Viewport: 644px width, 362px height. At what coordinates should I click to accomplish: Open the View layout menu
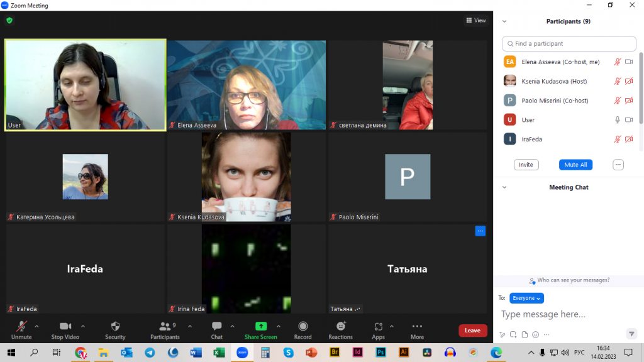click(x=476, y=21)
